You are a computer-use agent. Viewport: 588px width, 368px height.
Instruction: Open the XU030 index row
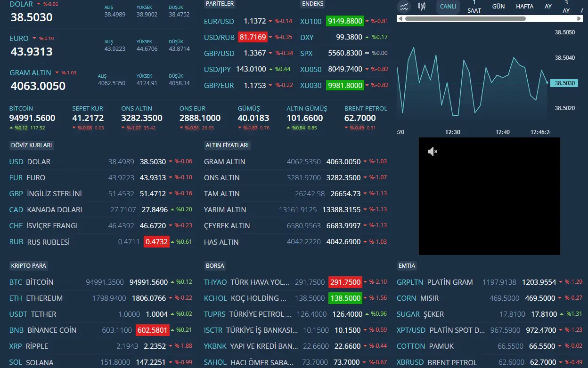[x=344, y=85]
